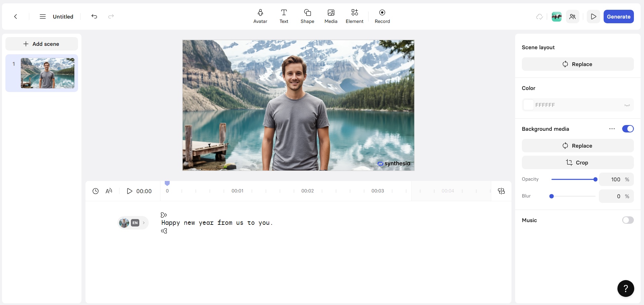The image size is (644, 305).
Task: Undo the last action
Action: (94, 17)
